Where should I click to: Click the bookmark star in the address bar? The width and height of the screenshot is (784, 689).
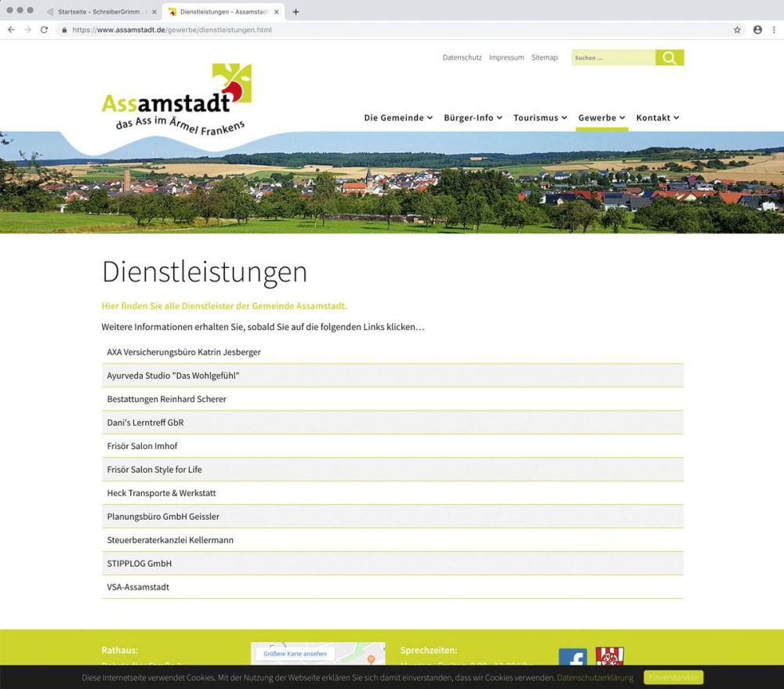(736, 29)
